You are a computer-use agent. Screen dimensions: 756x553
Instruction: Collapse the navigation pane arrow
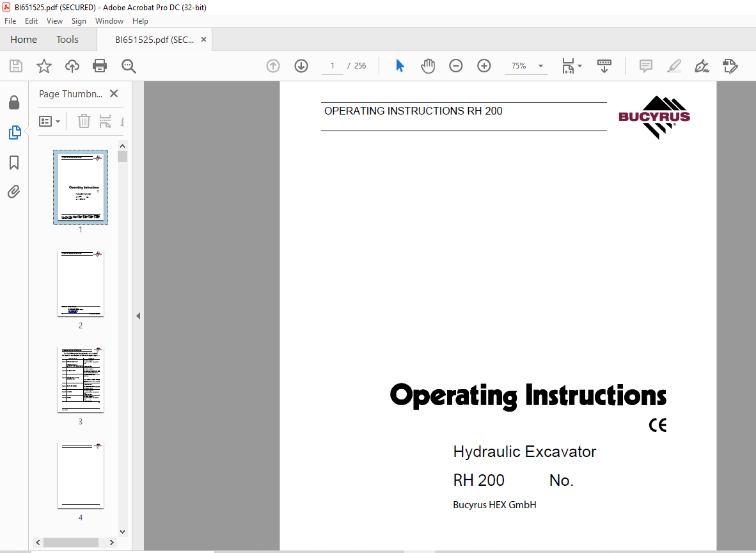click(138, 316)
